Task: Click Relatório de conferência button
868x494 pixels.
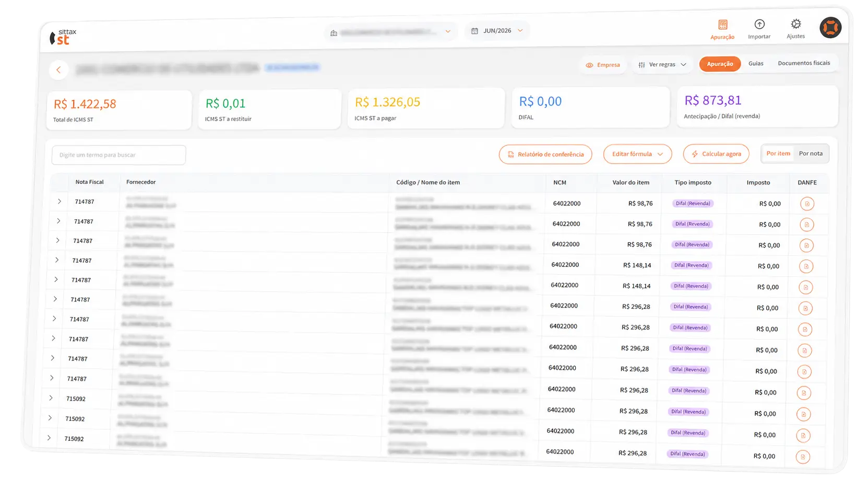Action: (x=545, y=155)
